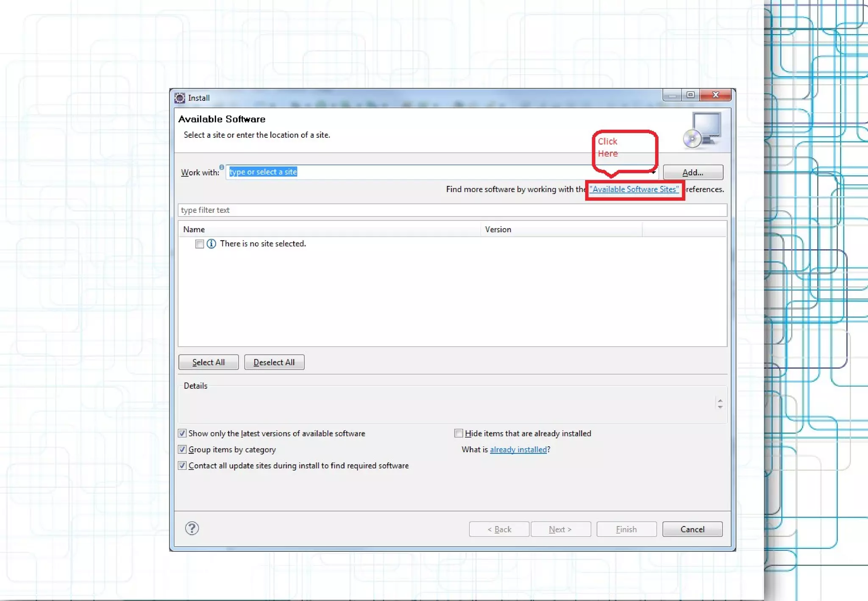Click the install wizard computer disc image
This screenshot has width=868, height=601.
click(702, 130)
